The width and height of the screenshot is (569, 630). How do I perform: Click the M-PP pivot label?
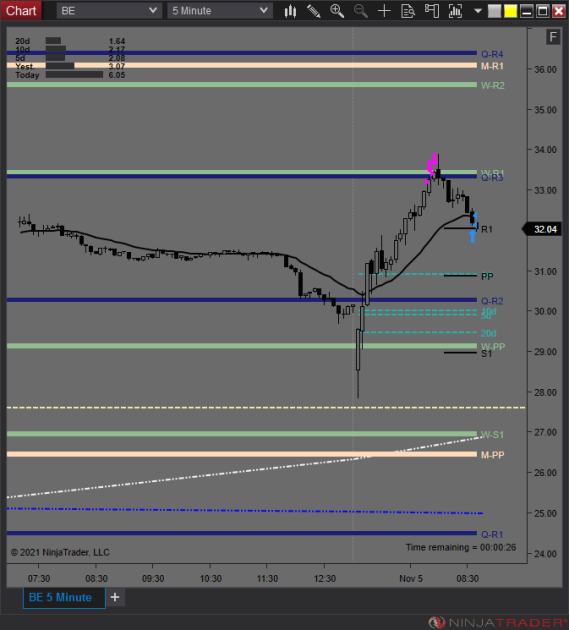tap(493, 455)
